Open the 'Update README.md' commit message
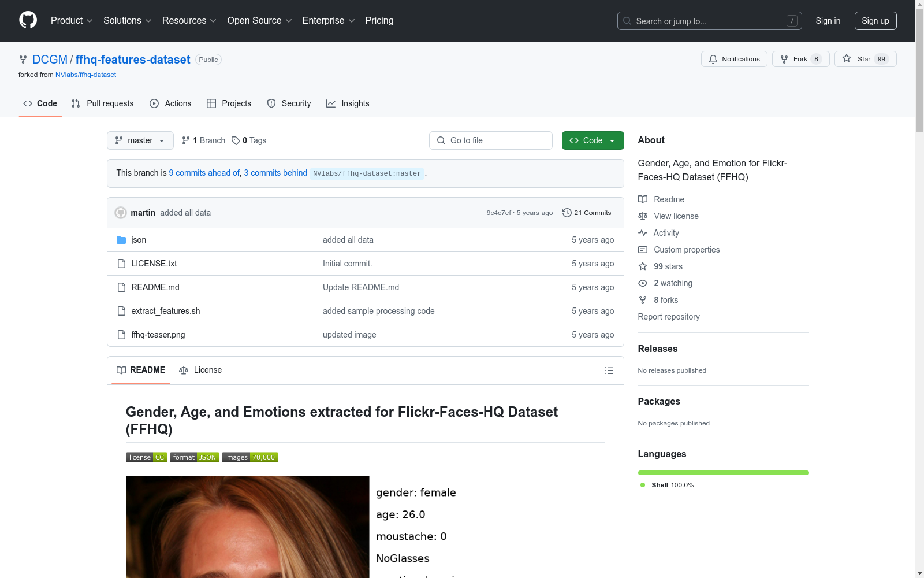 (361, 287)
